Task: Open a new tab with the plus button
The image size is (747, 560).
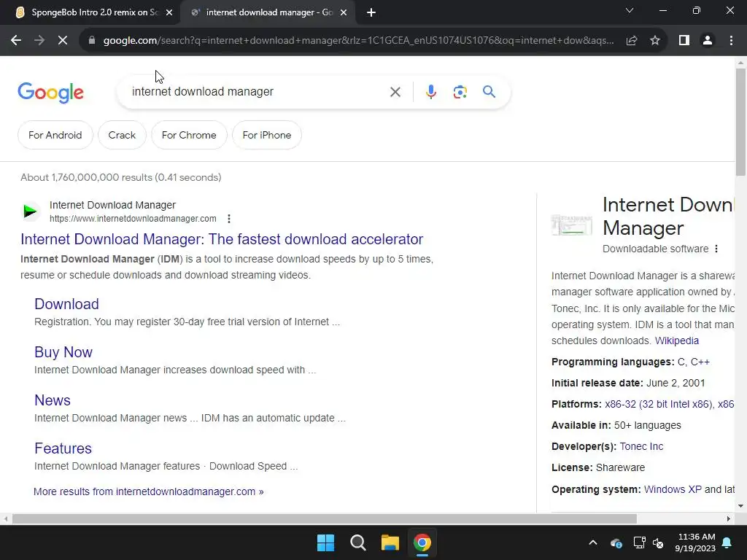Action: (371, 13)
